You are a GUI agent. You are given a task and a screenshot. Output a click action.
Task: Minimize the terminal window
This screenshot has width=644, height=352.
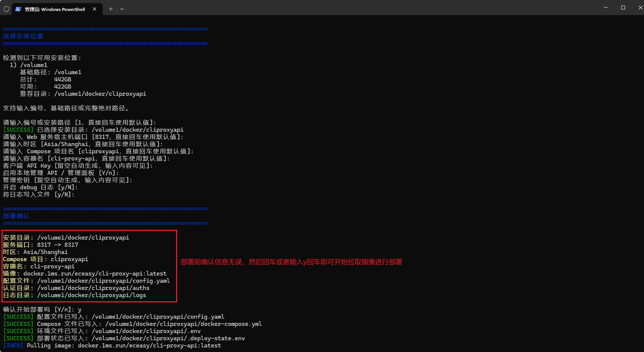click(x=606, y=8)
